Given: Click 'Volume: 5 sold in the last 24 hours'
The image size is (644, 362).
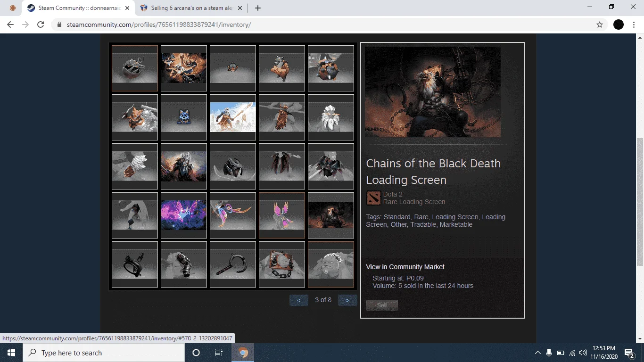Looking at the screenshot, I should (x=423, y=286).
